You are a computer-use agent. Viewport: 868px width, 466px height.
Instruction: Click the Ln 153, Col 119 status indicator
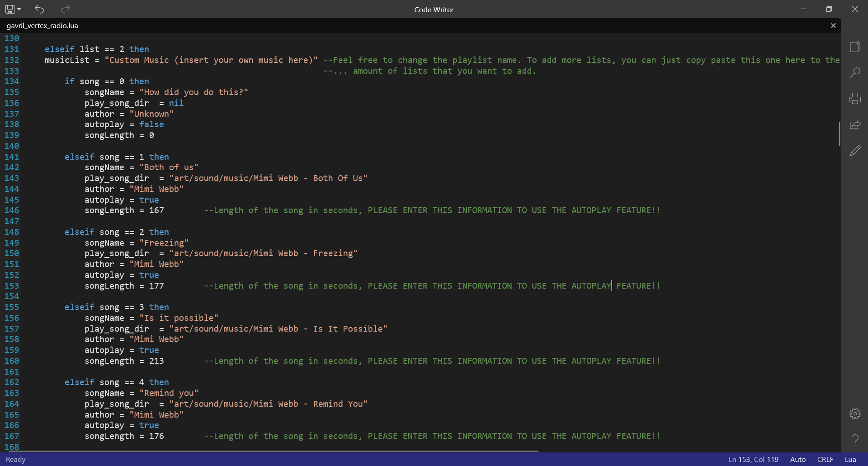pos(753,460)
